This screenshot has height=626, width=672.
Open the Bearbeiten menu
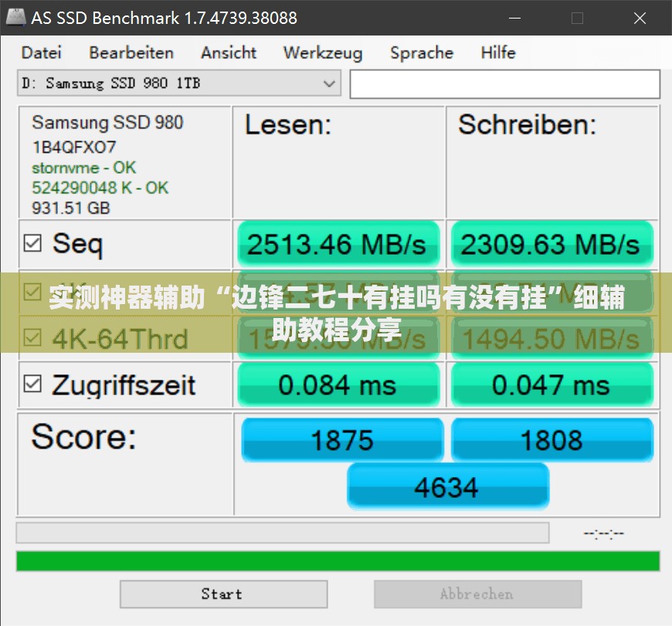click(131, 52)
